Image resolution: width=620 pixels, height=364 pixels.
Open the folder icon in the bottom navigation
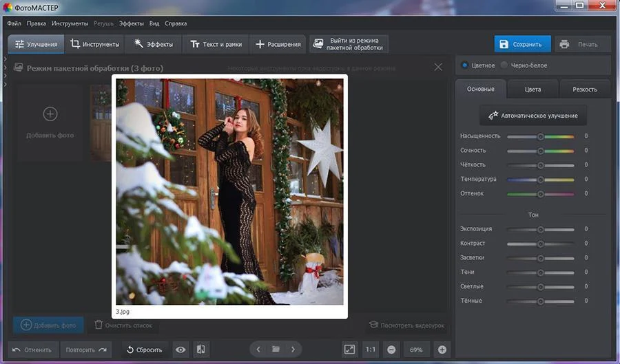point(276,350)
